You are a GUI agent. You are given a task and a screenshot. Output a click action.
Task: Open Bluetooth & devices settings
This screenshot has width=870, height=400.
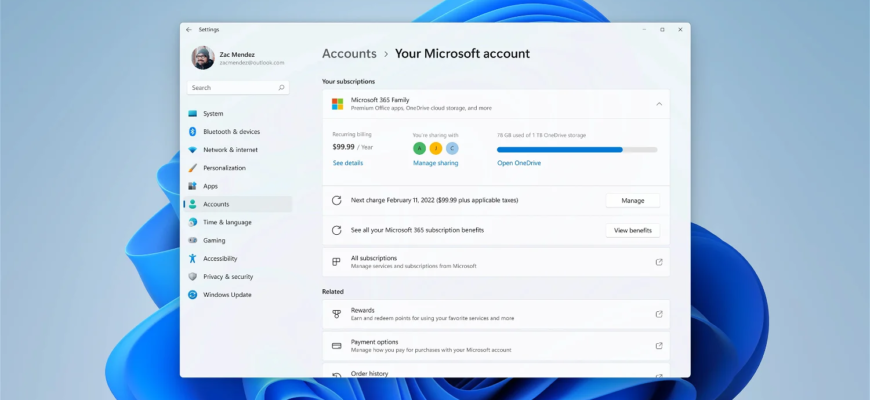point(231,132)
